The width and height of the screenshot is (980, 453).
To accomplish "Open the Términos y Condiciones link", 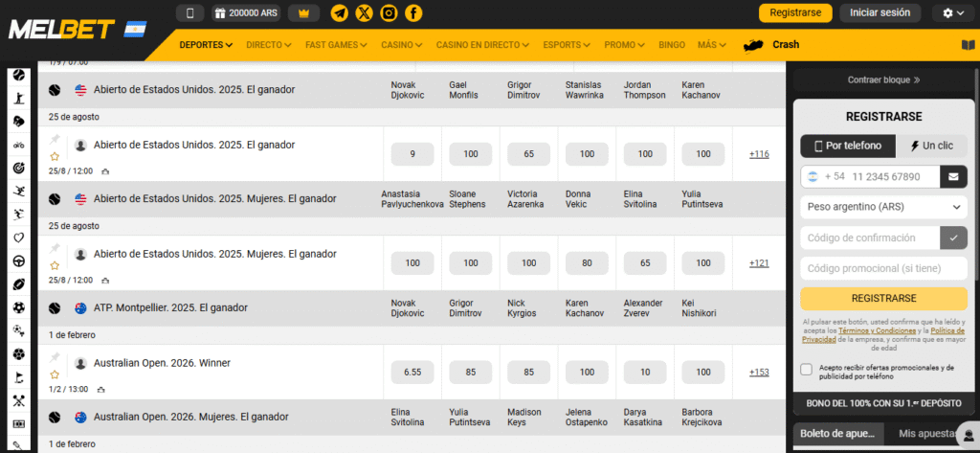I will [877, 330].
